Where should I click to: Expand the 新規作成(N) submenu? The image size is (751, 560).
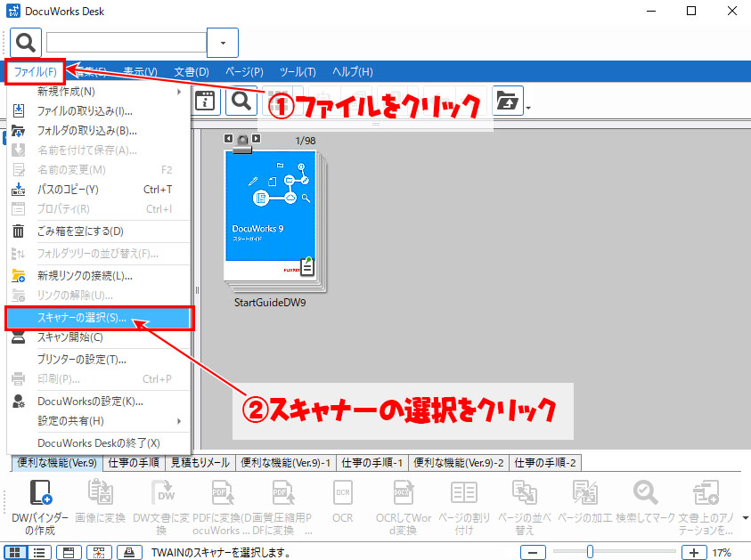point(99,92)
